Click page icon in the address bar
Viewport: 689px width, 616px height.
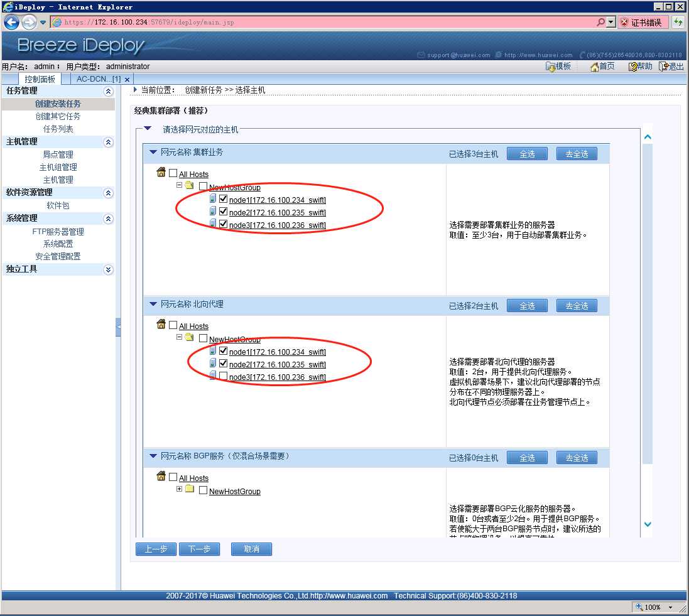coord(57,22)
